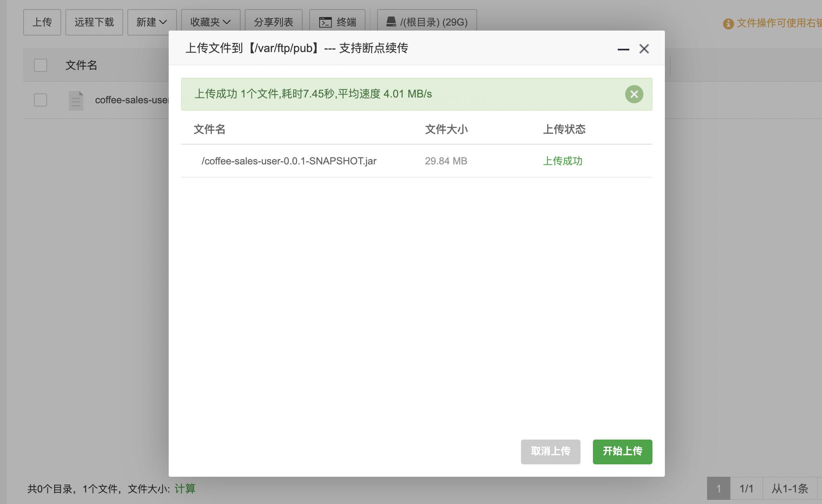
Task: Click the 上传状态 column header
Action: [x=564, y=129]
